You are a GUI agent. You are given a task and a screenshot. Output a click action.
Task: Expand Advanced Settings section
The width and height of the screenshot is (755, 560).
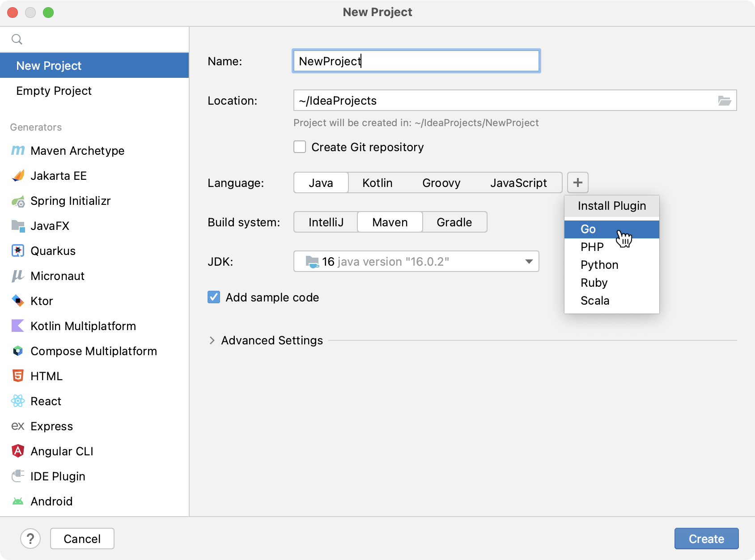tap(212, 340)
